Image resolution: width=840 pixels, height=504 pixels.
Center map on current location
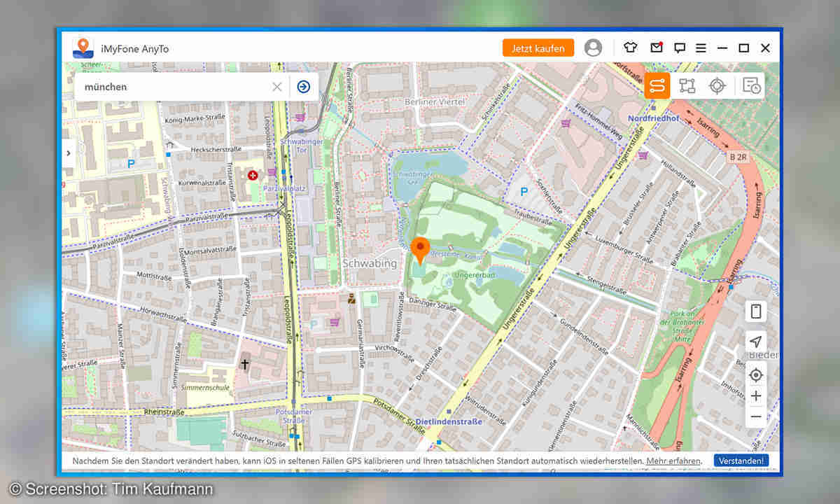pos(755,375)
